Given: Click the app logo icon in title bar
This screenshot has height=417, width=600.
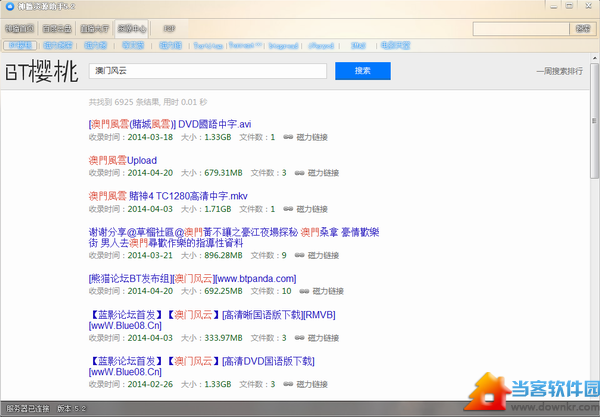Looking at the screenshot, I should [8, 6].
